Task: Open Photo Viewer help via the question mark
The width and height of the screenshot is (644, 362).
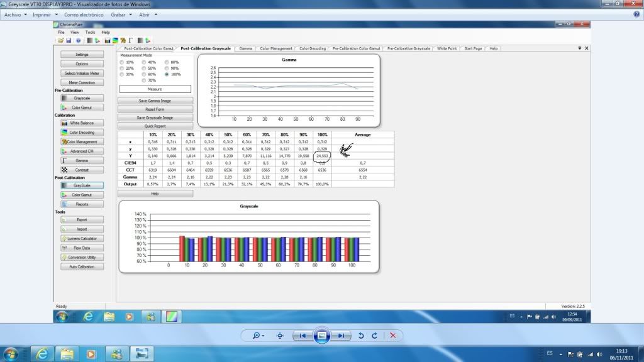Action: (x=636, y=14)
